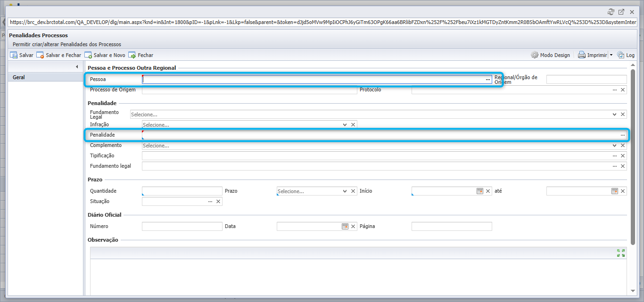
Task: Open the Protocolo lookup ellipsis
Action: [x=615, y=90]
